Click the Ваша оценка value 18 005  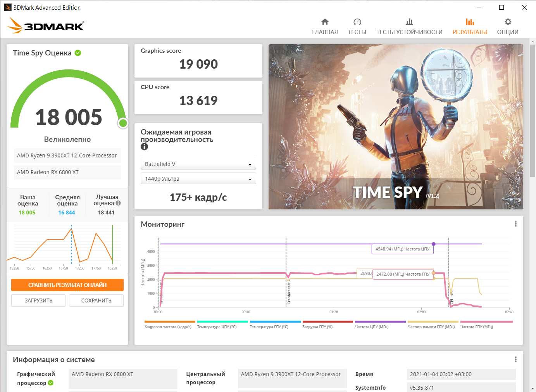27,212
